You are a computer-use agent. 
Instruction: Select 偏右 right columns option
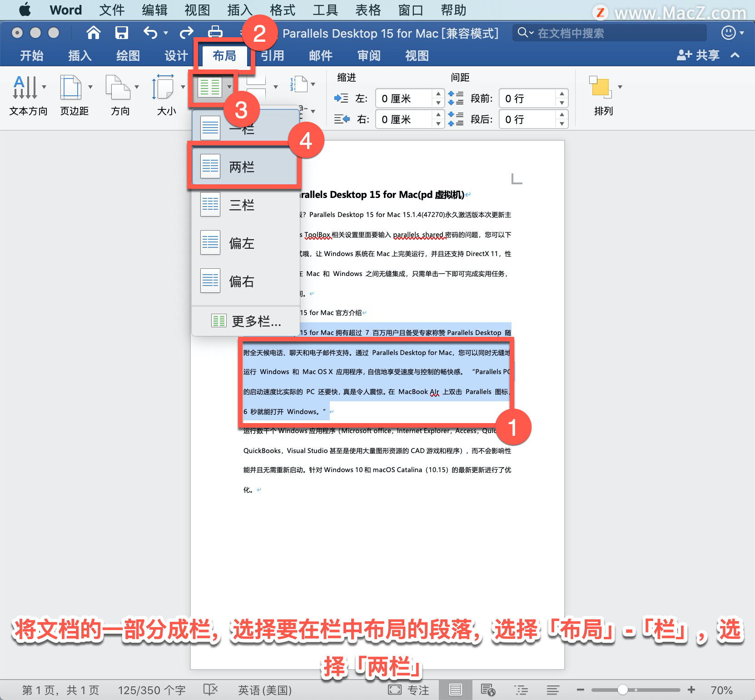(245, 281)
